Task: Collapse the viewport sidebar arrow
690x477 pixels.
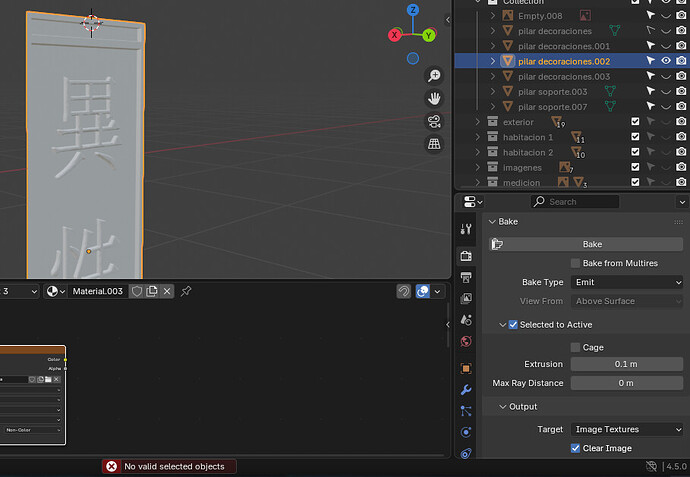Action: (448, 19)
